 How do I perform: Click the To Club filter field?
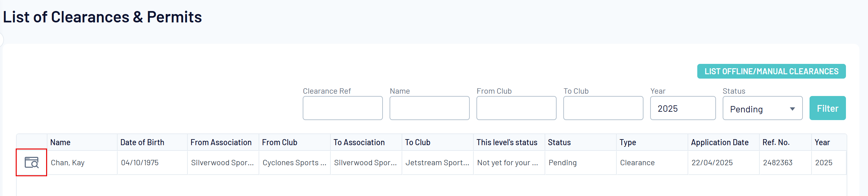(603, 108)
